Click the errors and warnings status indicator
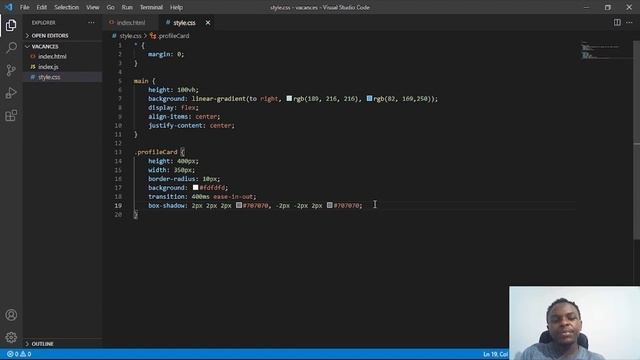Viewport: 640px width, 360px height. tap(19, 354)
